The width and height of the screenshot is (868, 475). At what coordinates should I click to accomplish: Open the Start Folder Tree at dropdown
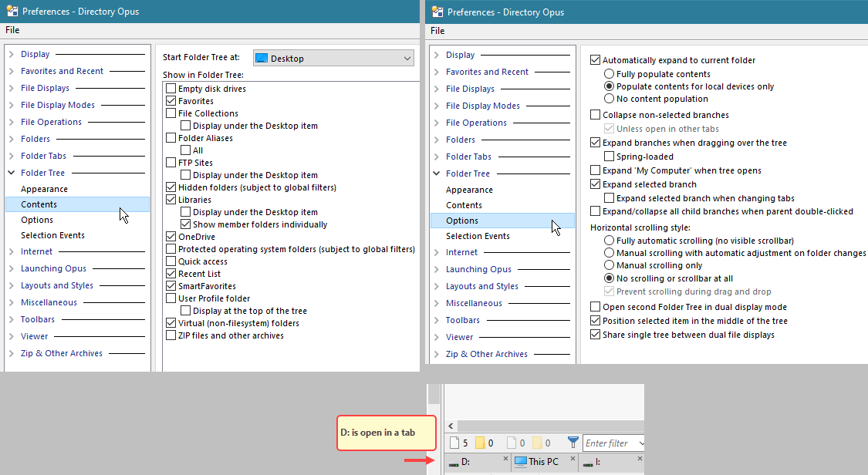[333, 58]
